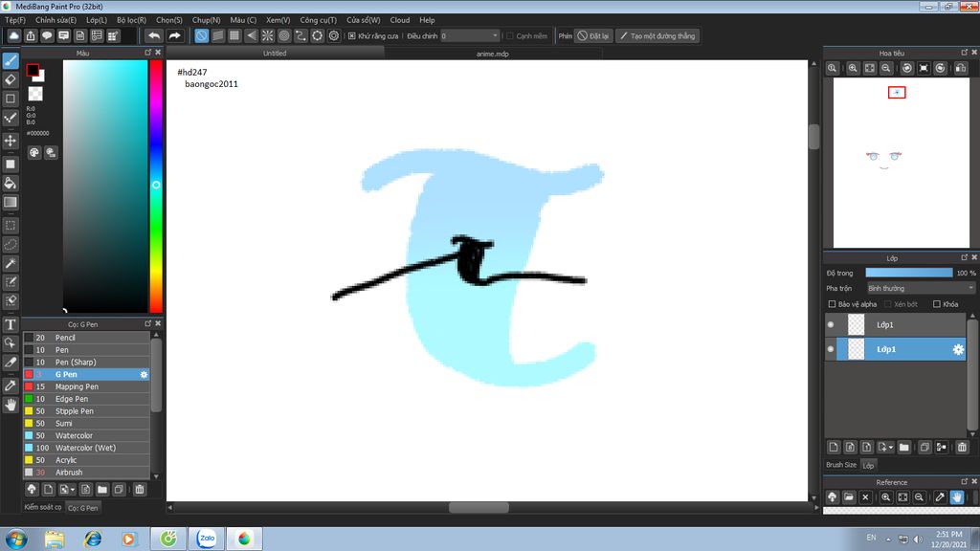Enable the curve snap icon
The image size is (980, 551).
pos(301,35)
